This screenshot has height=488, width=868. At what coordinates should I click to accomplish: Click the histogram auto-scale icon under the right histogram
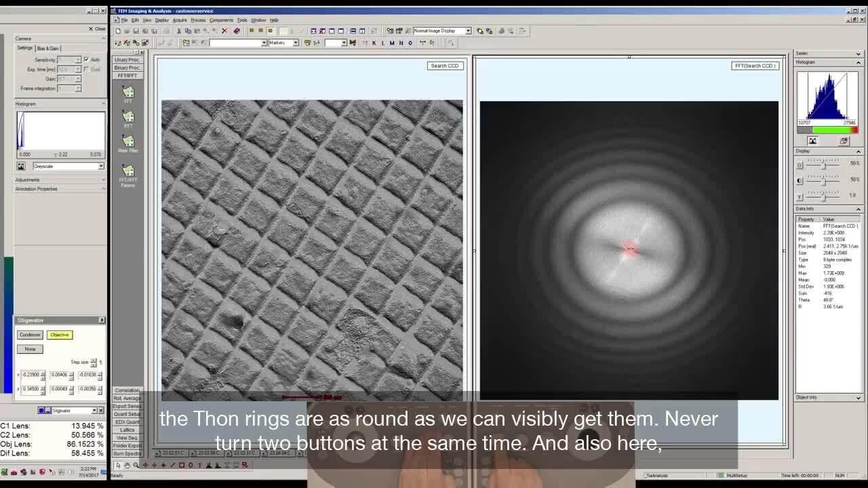click(x=812, y=141)
